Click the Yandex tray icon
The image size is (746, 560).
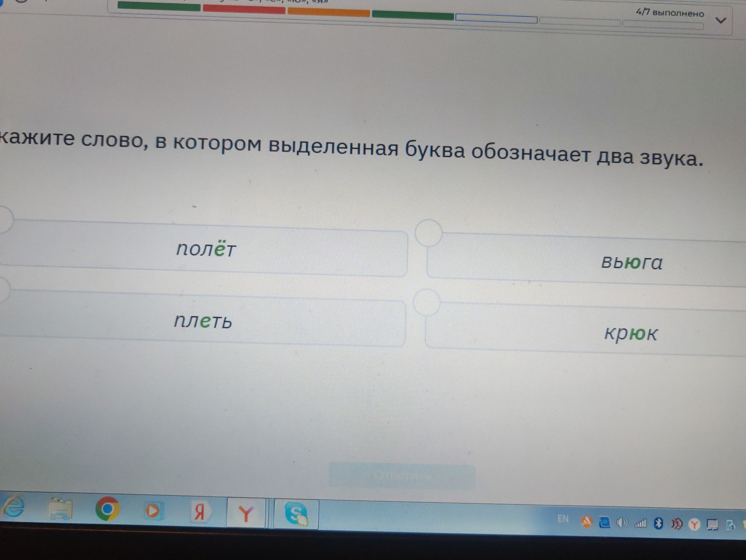[x=694, y=525]
